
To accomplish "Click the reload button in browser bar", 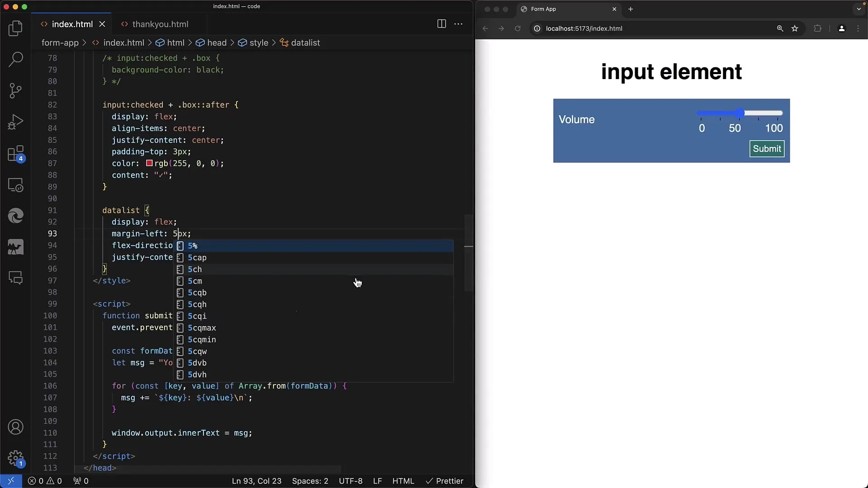I will tap(517, 28).
